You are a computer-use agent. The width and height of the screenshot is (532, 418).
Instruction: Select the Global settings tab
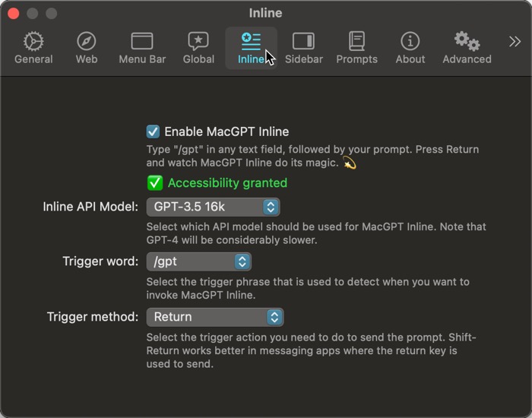[198, 48]
